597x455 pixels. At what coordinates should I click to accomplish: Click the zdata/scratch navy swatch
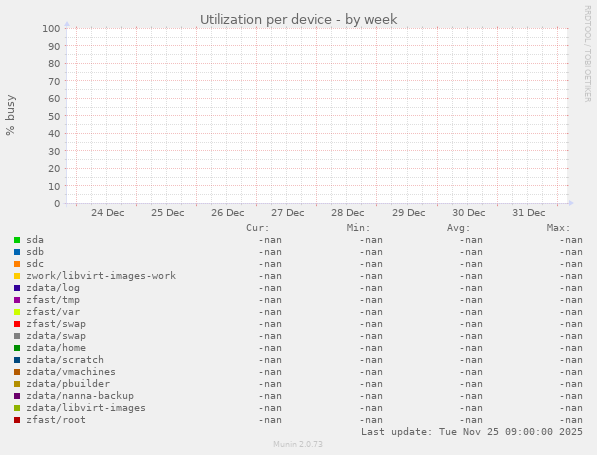(x=17, y=360)
